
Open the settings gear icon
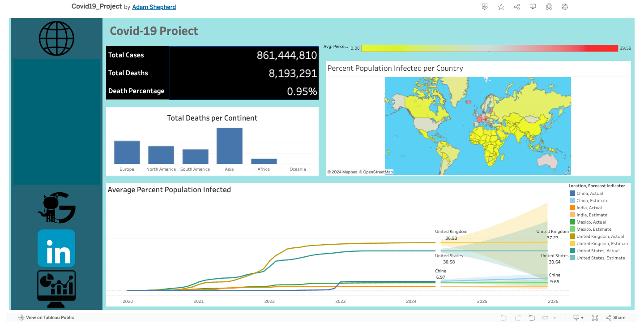click(565, 7)
